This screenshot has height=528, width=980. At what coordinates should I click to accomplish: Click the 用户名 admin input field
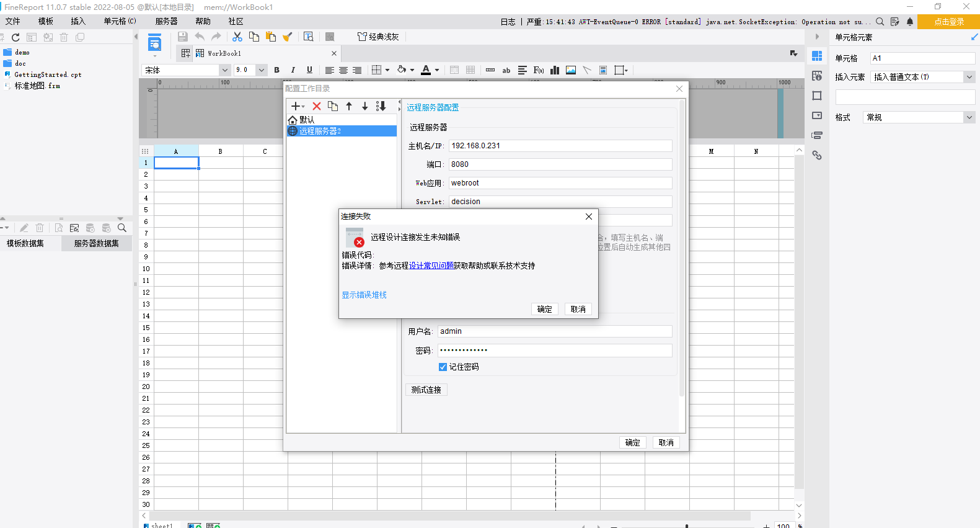pyautogui.click(x=555, y=331)
